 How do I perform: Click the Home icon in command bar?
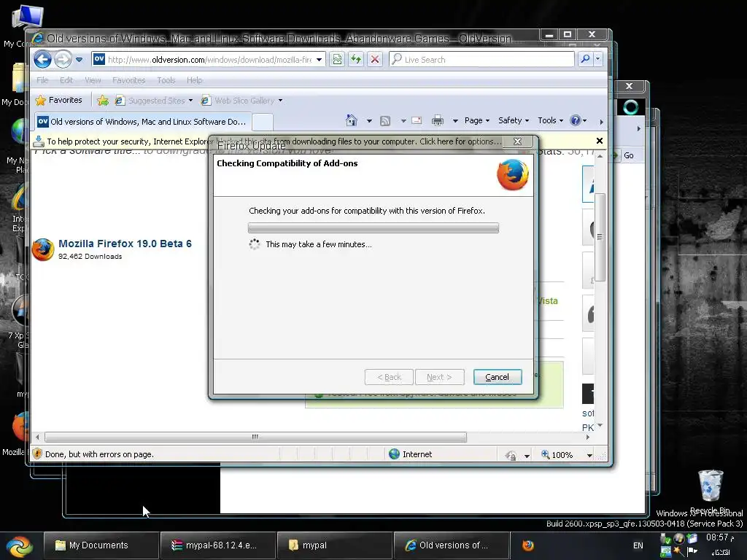pos(352,120)
